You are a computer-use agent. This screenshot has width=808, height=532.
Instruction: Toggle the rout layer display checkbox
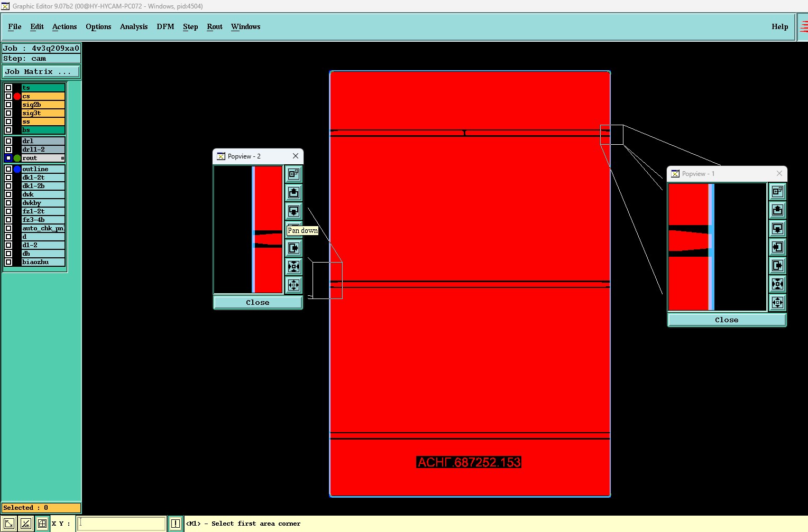coord(8,158)
